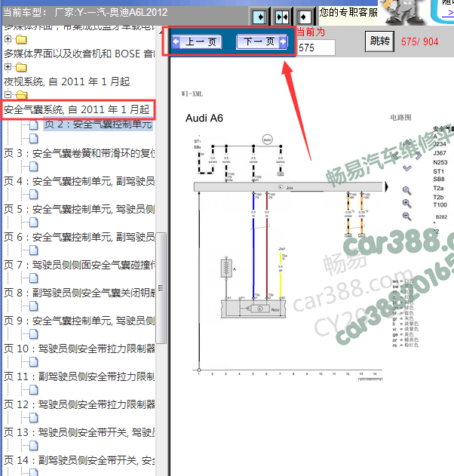Screen dimensions: 454x476
Task: Click the Audi A6 diagram title
Action: tap(204, 118)
